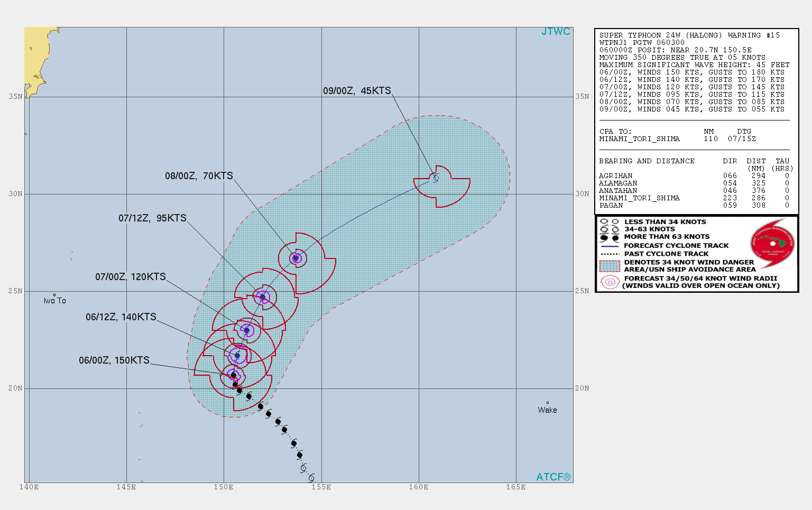Image resolution: width=812 pixels, height=510 pixels.
Task: Click the 'BEARING AND DISTANCE' heading
Action: coord(647,161)
